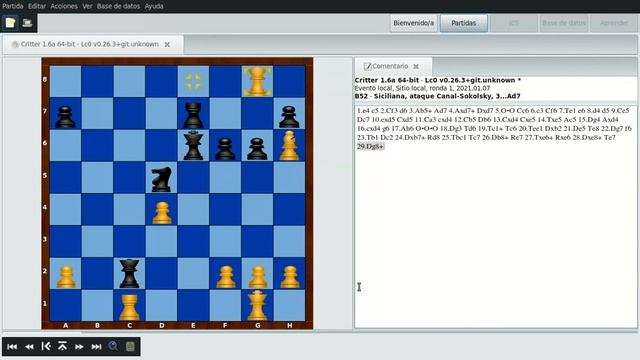This screenshot has width=640, height=360.
Task: Select the black king on e6
Action: pos(193,145)
